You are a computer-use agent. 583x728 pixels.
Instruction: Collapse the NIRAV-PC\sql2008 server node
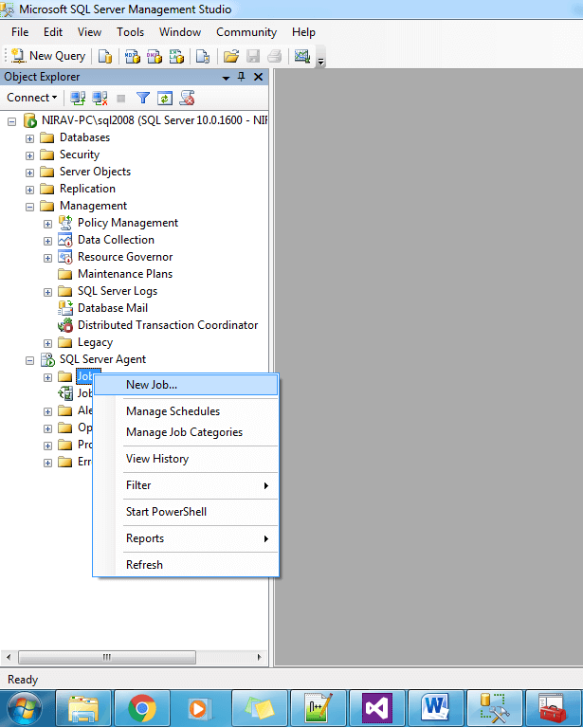12,121
